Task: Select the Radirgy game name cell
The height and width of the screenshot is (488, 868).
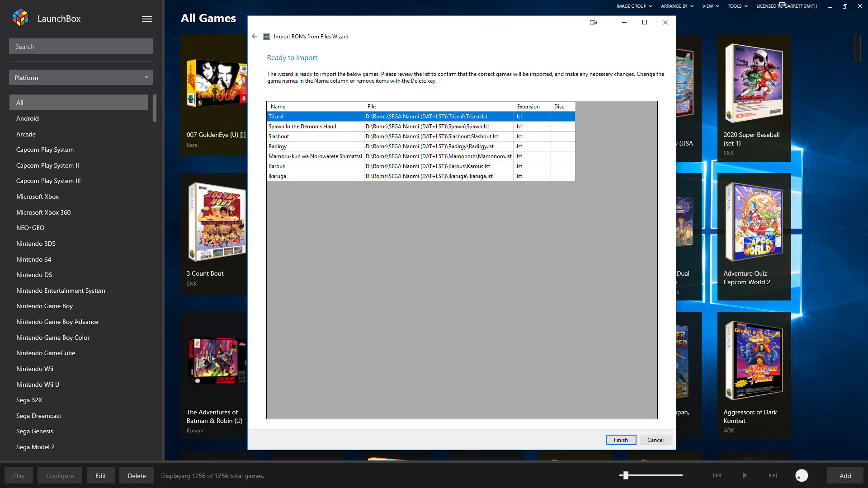Action: (x=316, y=146)
